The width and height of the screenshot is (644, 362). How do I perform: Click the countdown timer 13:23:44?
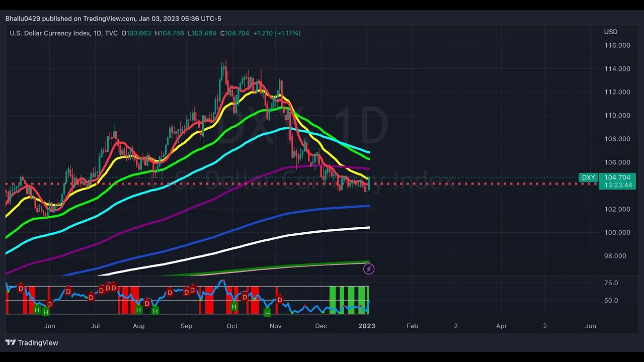pos(618,185)
